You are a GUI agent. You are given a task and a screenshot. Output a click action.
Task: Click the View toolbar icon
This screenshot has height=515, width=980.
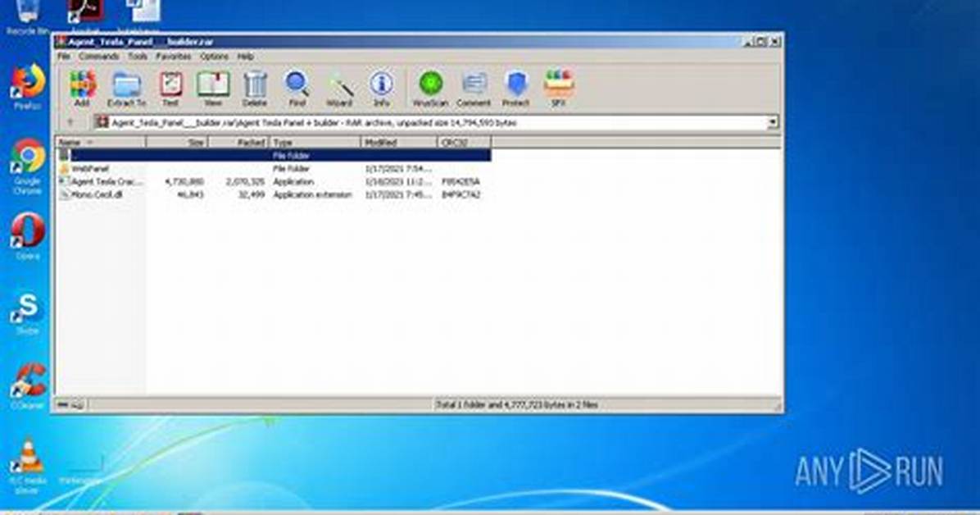click(213, 89)
